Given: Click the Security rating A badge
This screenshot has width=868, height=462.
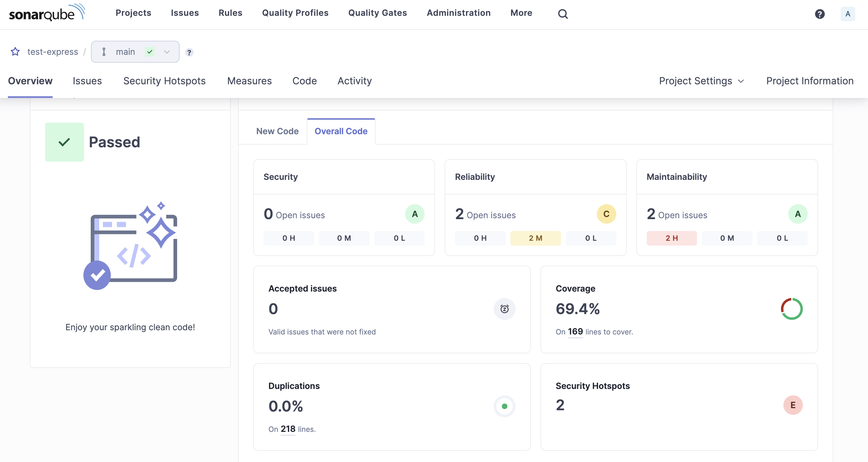Looking at the screenshot, I should tap(415, 214).
